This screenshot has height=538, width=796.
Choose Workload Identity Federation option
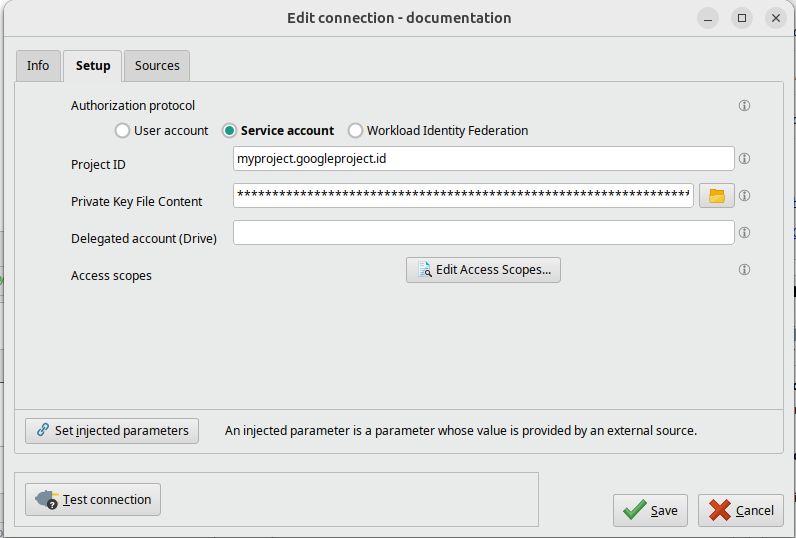355,131
